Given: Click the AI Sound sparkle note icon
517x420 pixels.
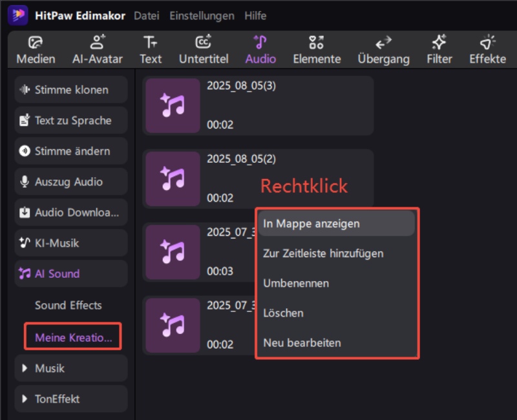Looking at the screenshot, I should [25, 273].
